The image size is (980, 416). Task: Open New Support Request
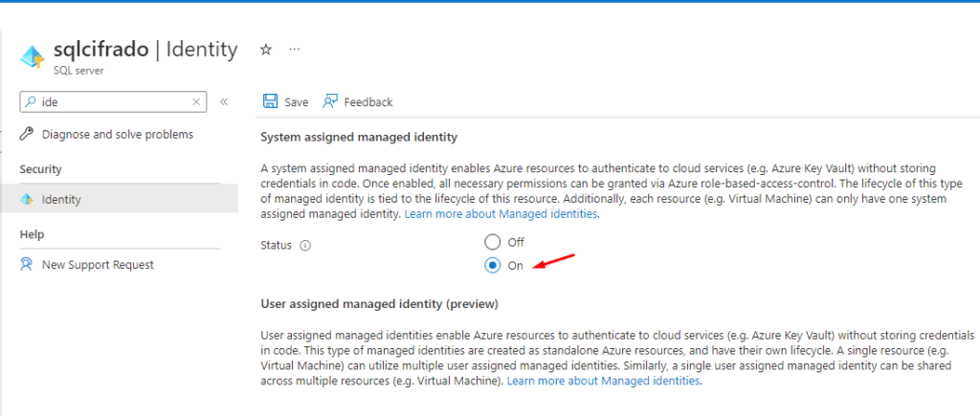point(98,264)
